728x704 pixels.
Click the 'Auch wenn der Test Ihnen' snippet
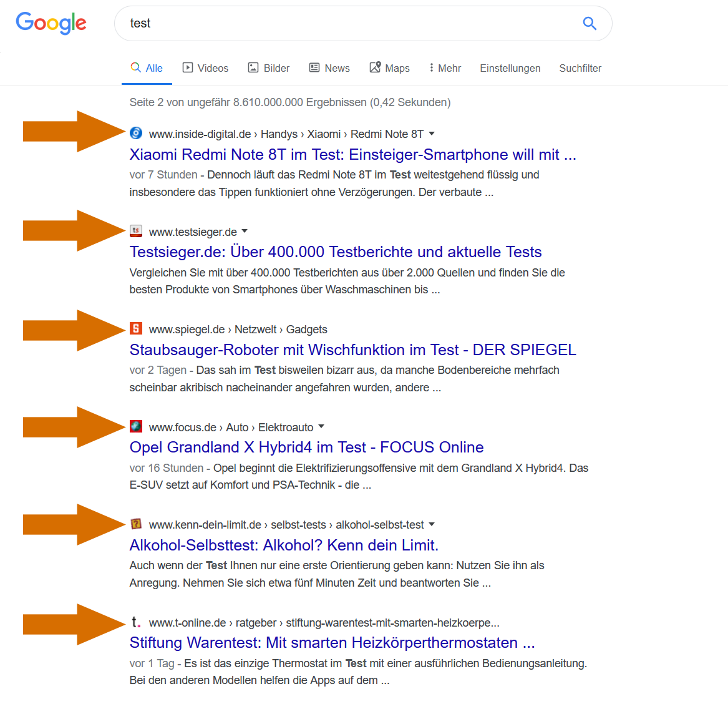coord(337,574)
